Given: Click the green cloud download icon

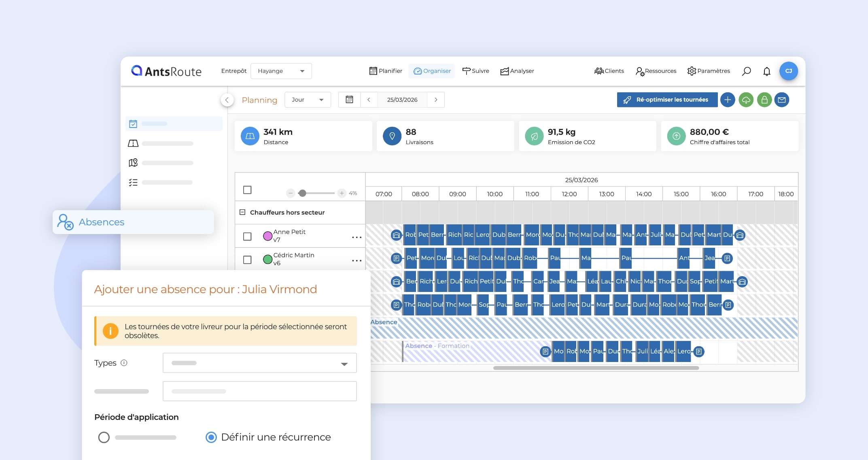Looking at the screenshot, I should (746, 100).
